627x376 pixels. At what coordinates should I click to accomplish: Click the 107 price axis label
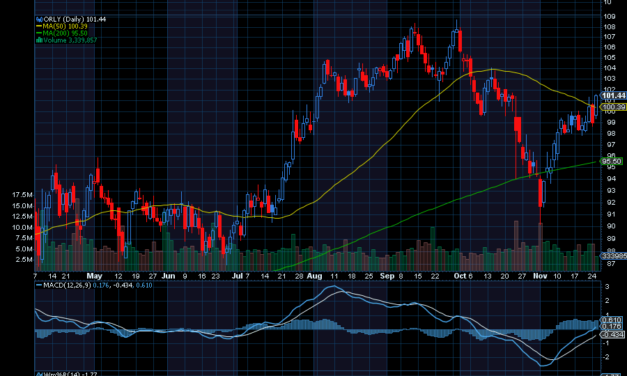point(609,37)
